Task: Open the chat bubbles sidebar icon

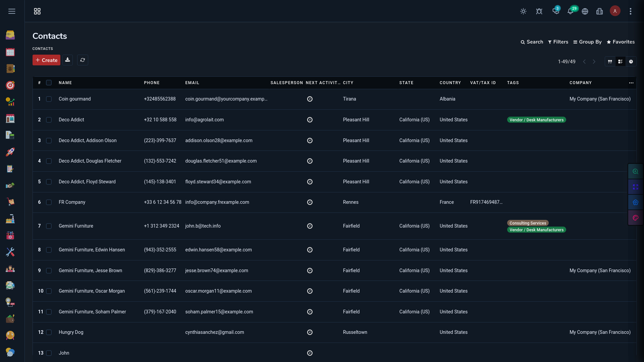Action: pyautogui.click(x=10, y=352)
